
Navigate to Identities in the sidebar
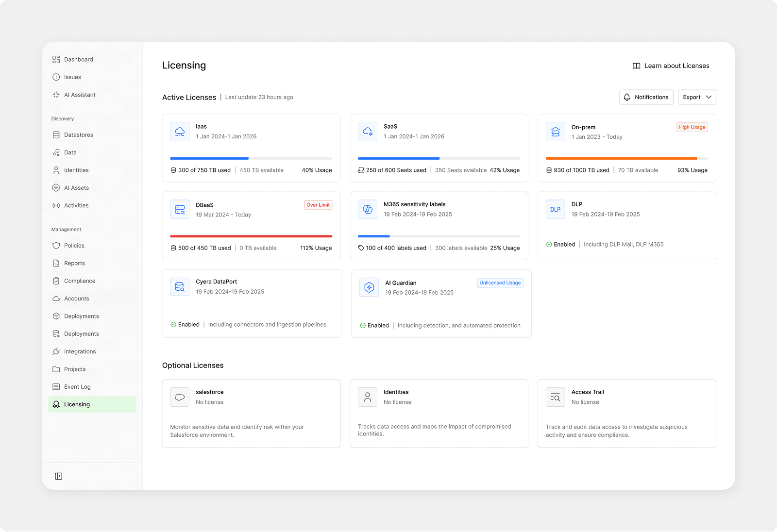point(76,170)
